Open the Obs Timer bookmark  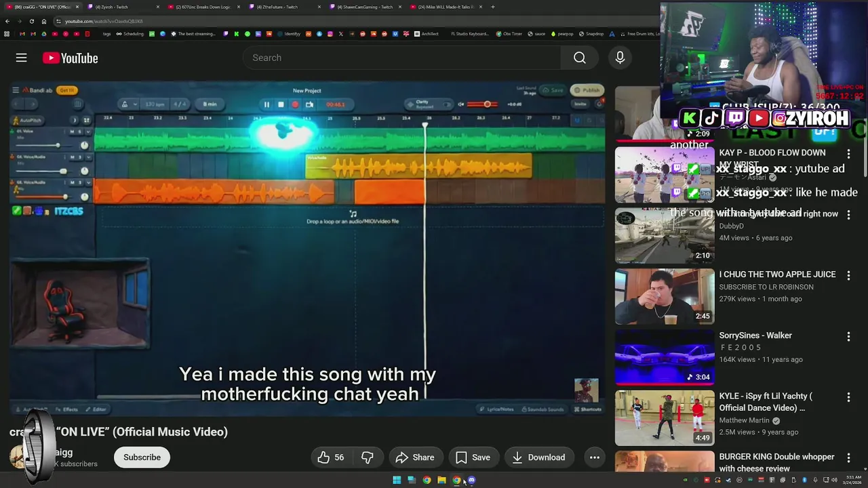tap(509, 34)
